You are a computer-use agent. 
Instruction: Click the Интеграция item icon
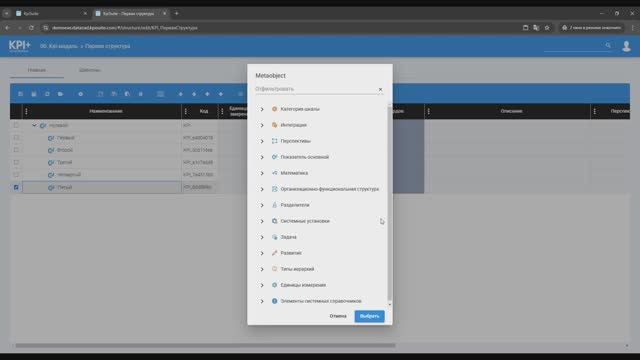(x=274, y=125)
